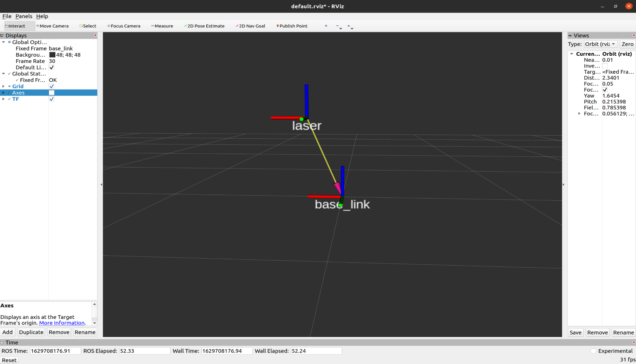
Task: Click the Grid display icon
Action: pos(9,87)
